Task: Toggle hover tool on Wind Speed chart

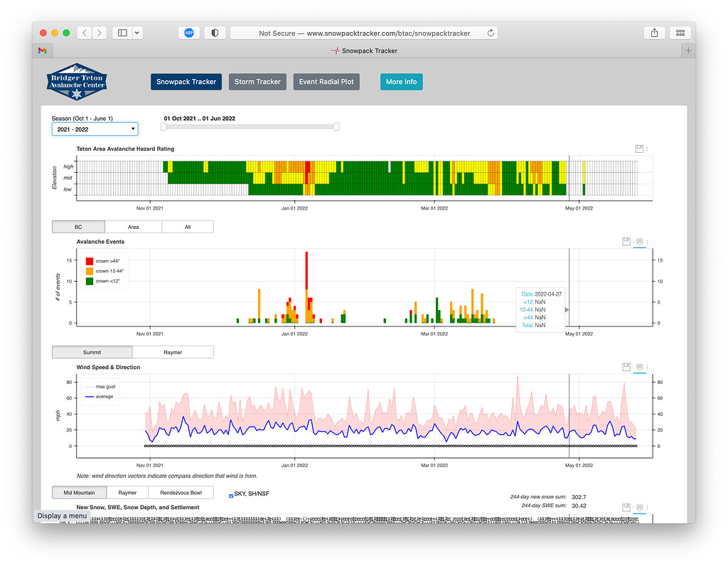Action: [x=639, y=367]
